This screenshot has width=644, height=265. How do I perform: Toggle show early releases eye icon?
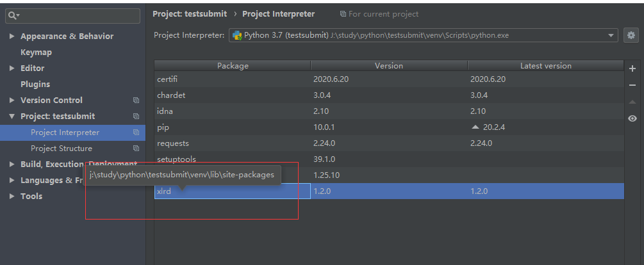click(x=632, y=118)
